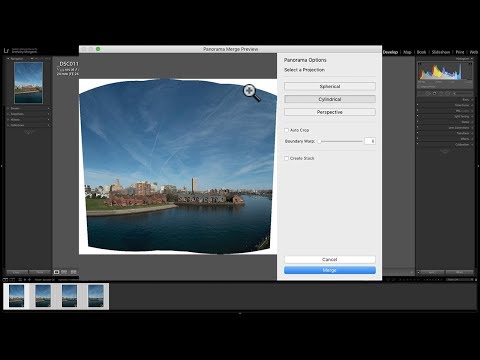This screenshot has width=480, height=360.
Task: Click the blue Merge button
Action: coord(330,270)
